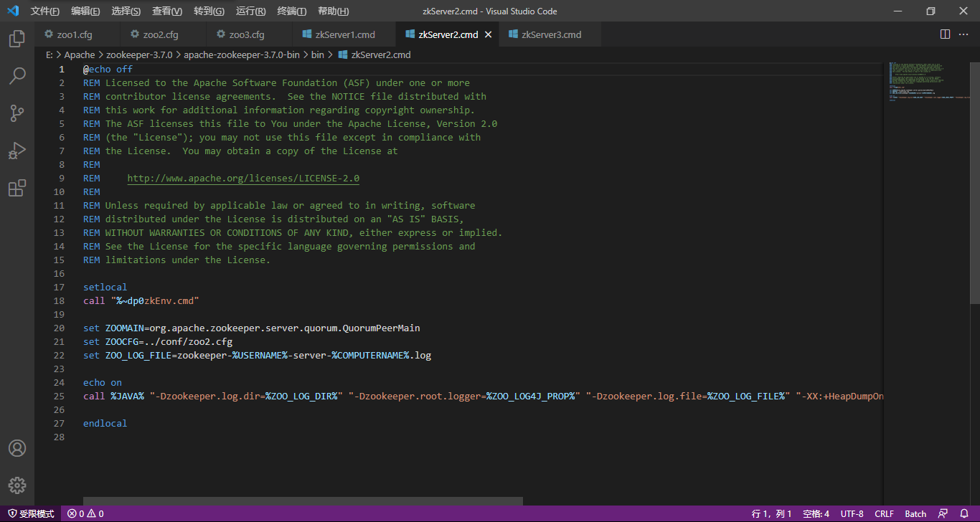The width and height of the screenshot is (980, 522).
Task: Open the apache.org LICENSE-2.0 link
Action: (x=243, y=179)
